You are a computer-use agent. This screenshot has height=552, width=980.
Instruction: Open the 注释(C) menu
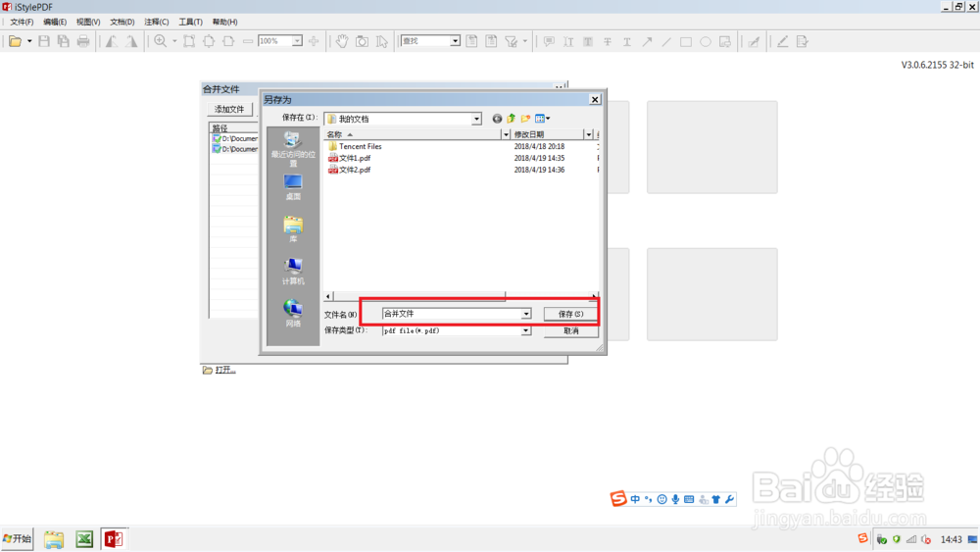tap(156, 22)
